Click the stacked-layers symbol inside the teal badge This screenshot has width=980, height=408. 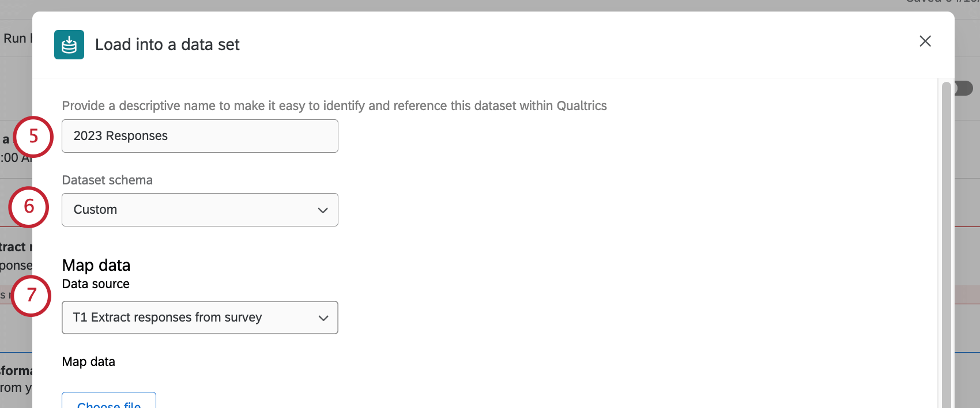click(x=69, y=44)
